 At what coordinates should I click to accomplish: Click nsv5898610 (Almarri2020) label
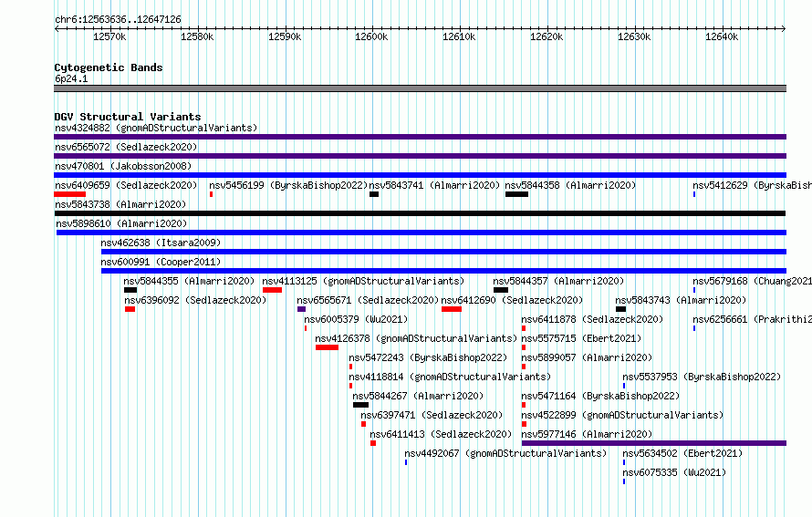(121, 223)
